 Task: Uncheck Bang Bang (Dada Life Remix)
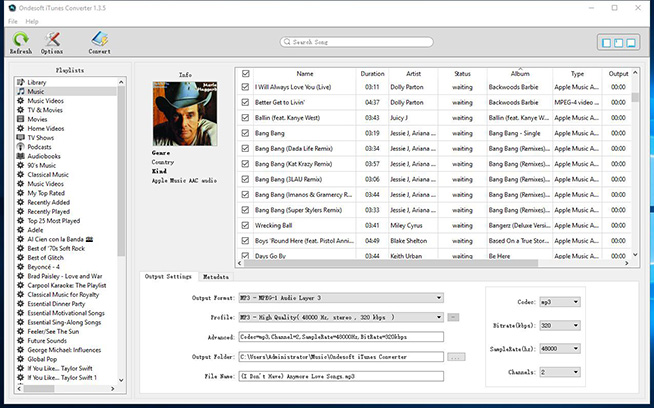[245, 149]
